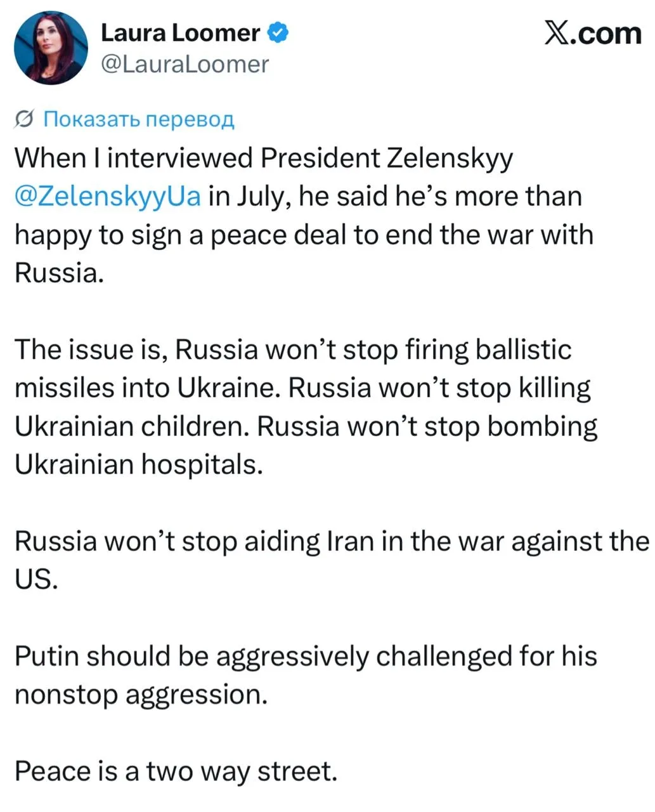
Task: Click the line starting "When I interviewed President"
Action: point(263,159)
